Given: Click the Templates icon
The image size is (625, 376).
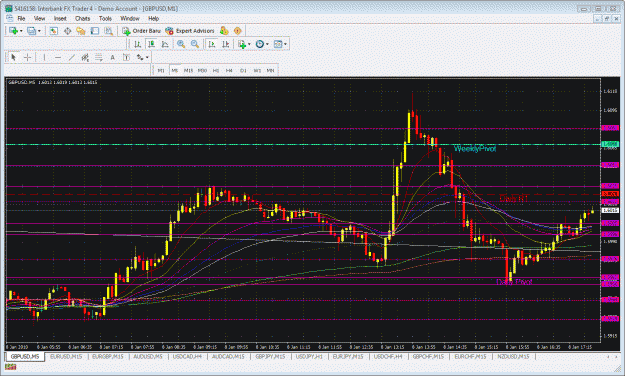Looking at the screenshot, I should pos(278,44).
